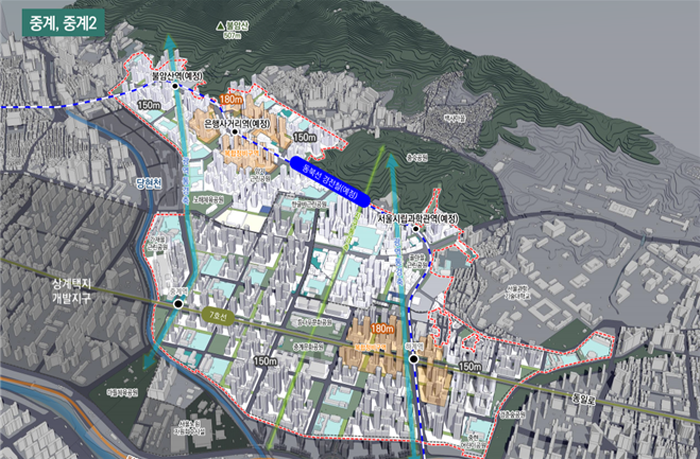Click the 서울시립과학관역(예정) text label
Image resolution: width=700 pixels, height=459 pixels.
[x=418, y=217]
